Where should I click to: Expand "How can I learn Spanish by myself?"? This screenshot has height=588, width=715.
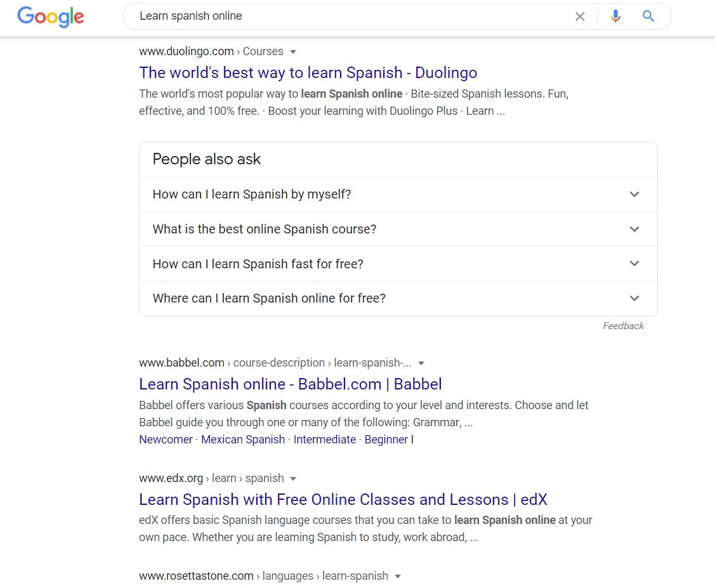398,195
